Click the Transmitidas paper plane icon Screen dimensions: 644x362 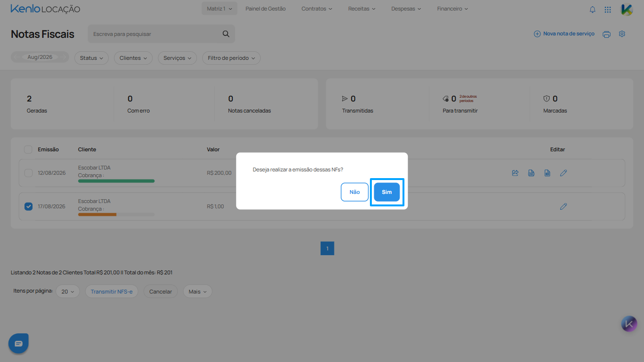coord(345,99)
